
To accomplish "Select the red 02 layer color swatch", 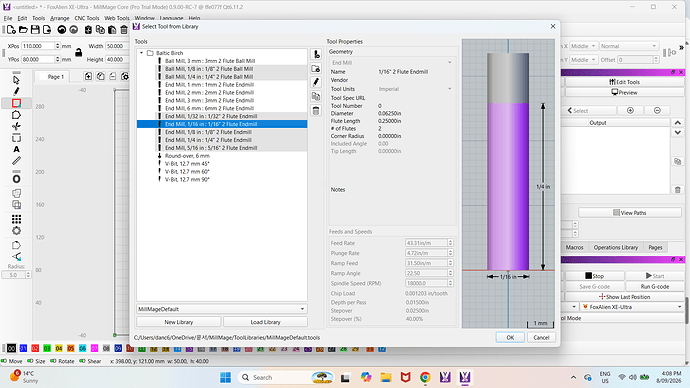I will 35,348.
